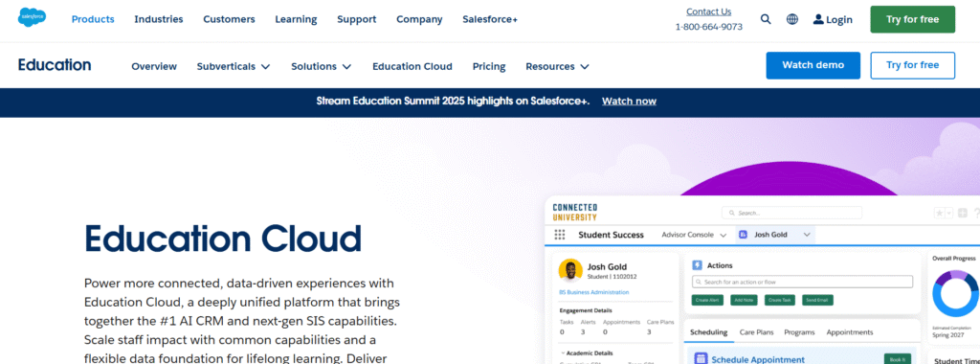Click the Contact Us link
980x364 pixels.
709,11
